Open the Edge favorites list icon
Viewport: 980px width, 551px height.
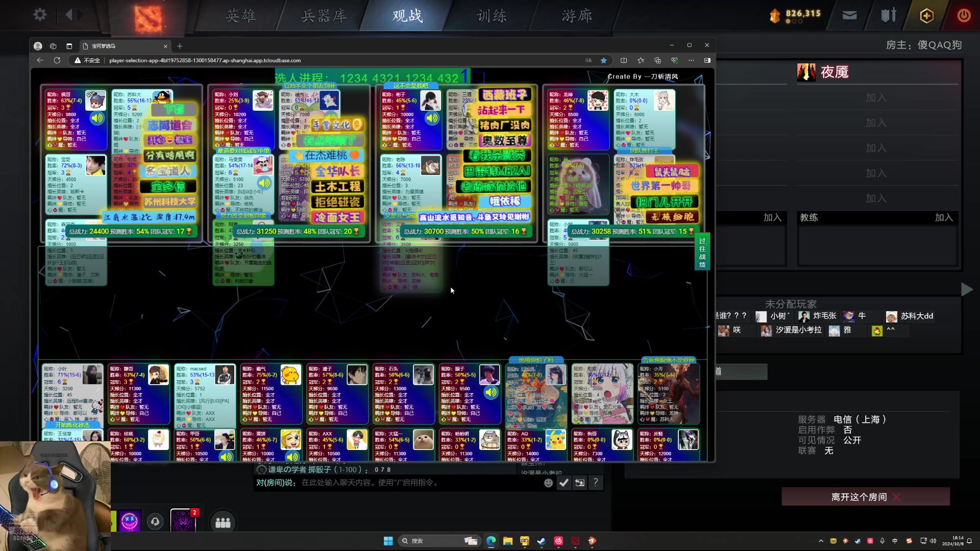click(641, 60)
